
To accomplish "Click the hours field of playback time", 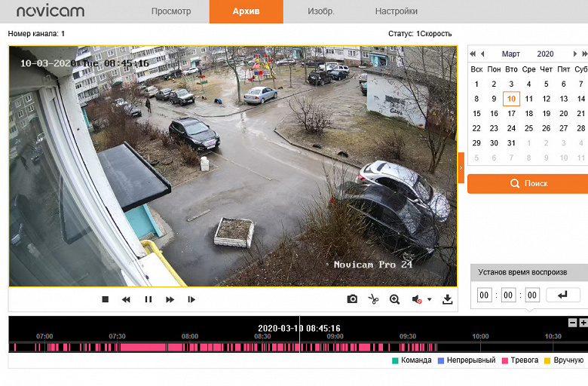I will [x=484, y=295].
